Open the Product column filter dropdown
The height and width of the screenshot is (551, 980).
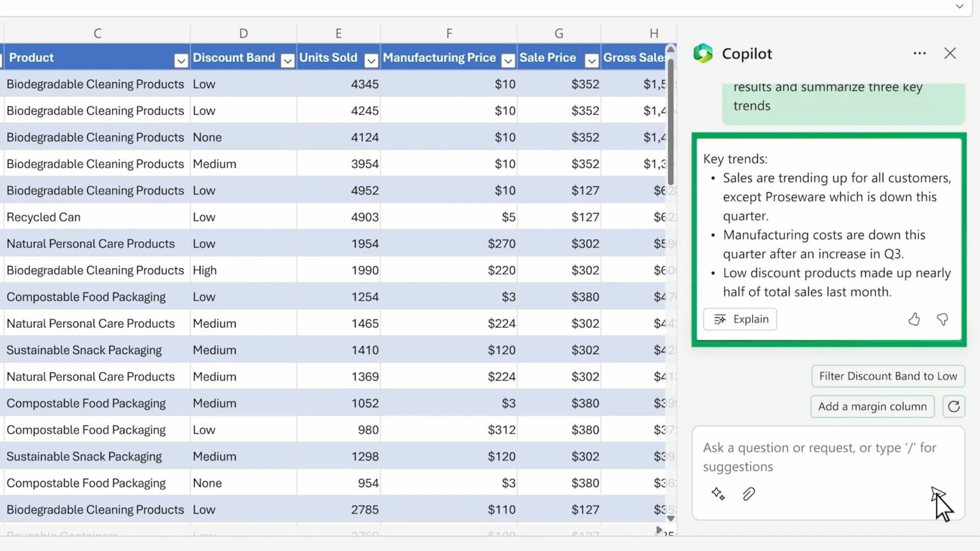(x=181, y=61)
